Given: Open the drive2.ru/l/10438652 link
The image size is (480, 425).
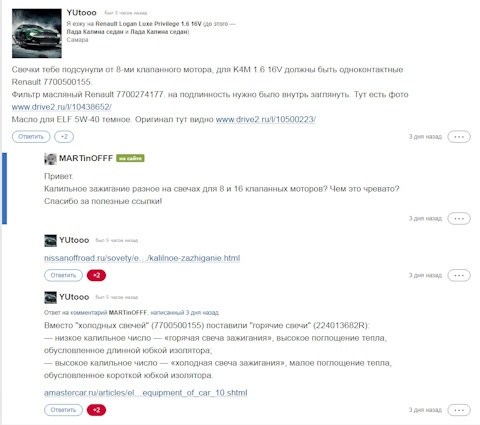Looking at the screenshot, I should [61, 107].
